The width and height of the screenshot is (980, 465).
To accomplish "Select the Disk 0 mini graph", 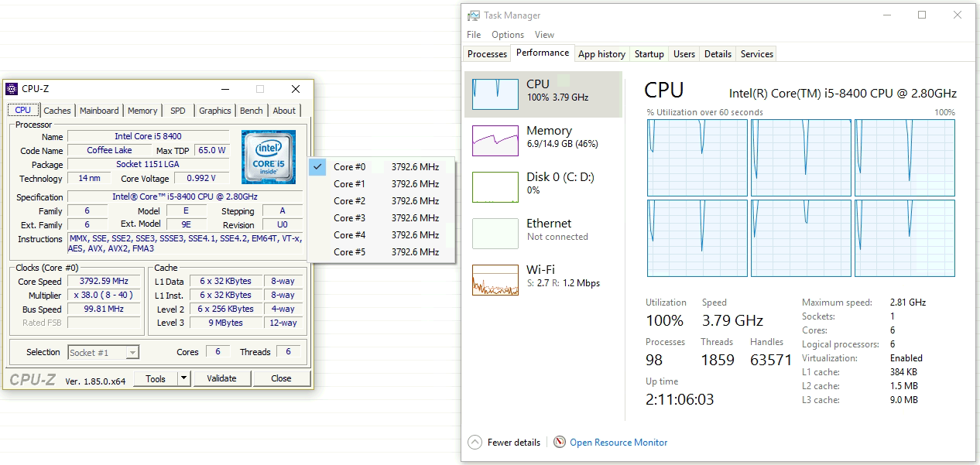I will point(495,187).
